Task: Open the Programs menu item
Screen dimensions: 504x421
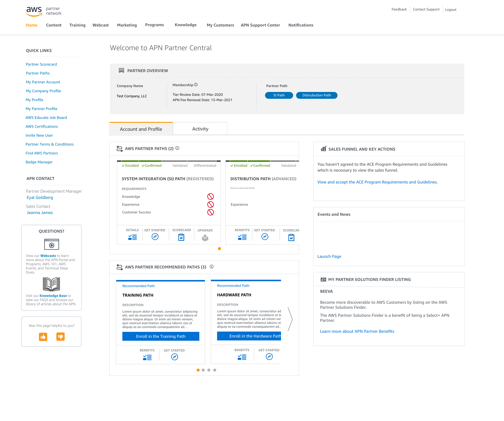Action: tap(154, 25)
